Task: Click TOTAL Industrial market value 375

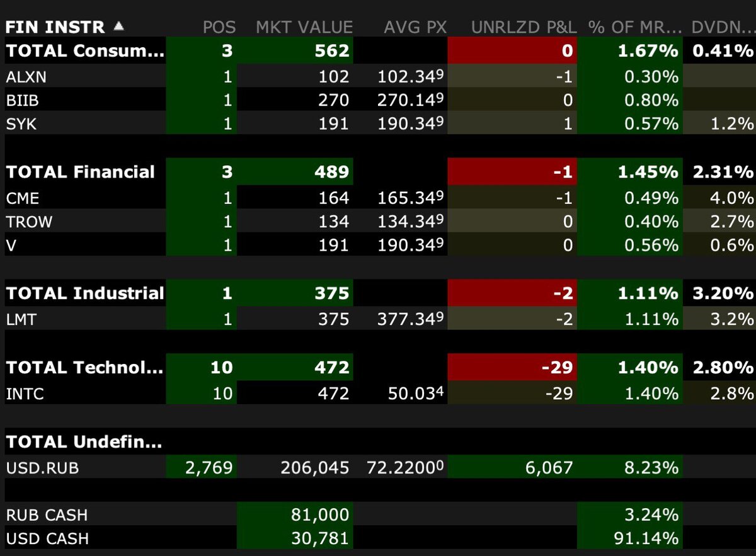Action: pyautogui.click(x=332, y=293)
